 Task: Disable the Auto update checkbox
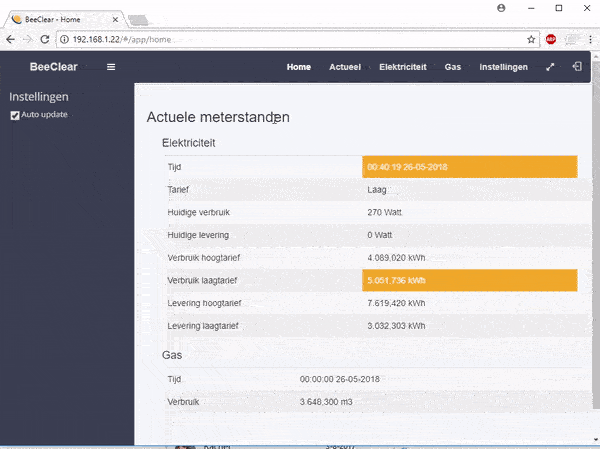[x=15, y=115]
